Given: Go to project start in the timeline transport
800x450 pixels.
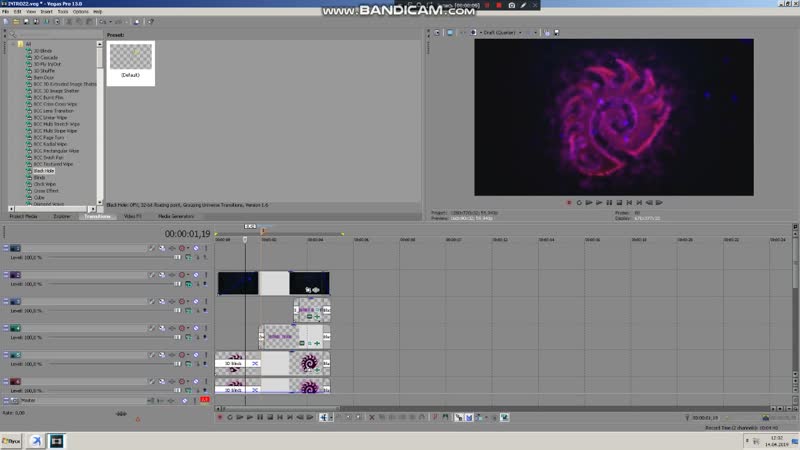Looking at the screenshot, I should coord(280,417).
